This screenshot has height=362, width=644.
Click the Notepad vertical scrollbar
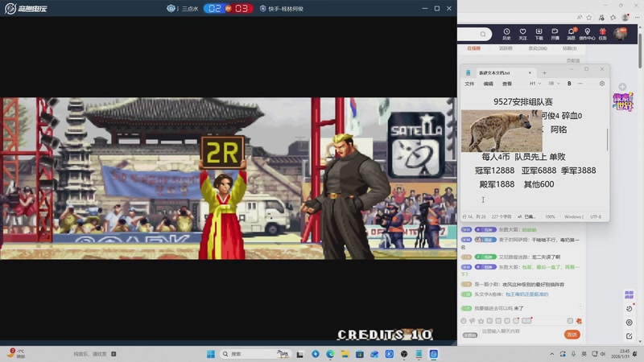click(x=607, y=139)
